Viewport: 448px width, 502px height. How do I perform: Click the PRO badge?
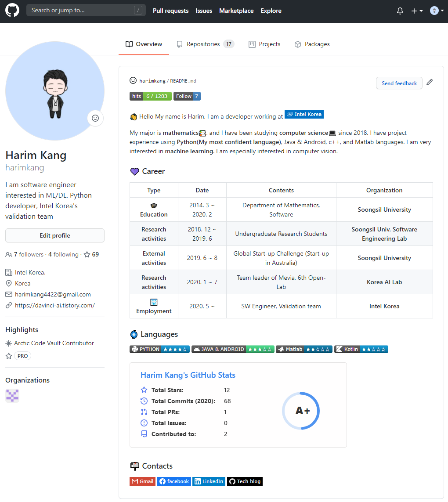click(22, 356)
